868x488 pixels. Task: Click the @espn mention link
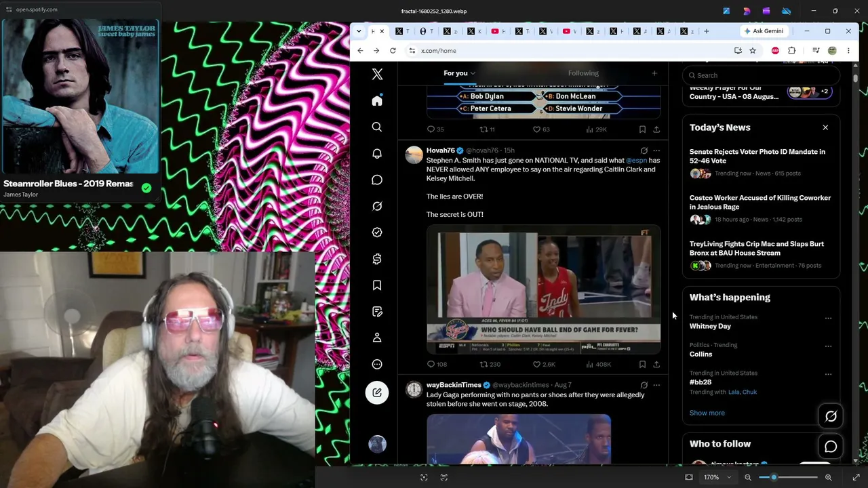pyautogui.click(x=636, y=161)
